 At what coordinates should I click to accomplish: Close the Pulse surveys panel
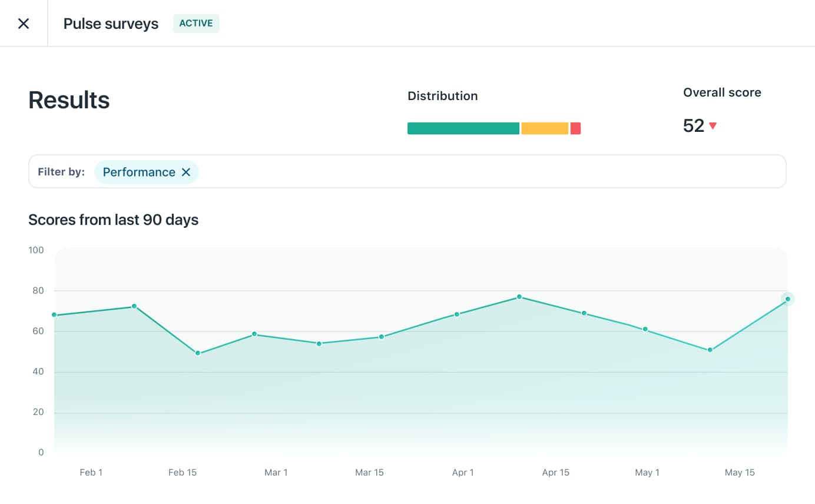(x=23, y=23)
